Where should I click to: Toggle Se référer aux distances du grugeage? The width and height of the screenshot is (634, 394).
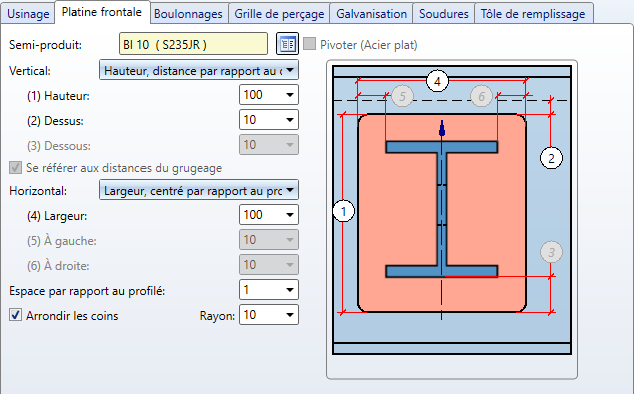15,167
